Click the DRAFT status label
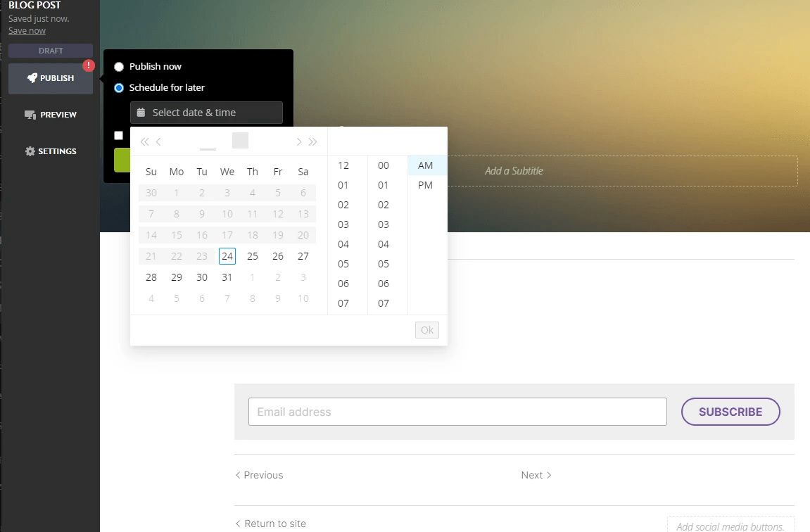The height and width of the screenshot is (532, 810). coord(50,50)
